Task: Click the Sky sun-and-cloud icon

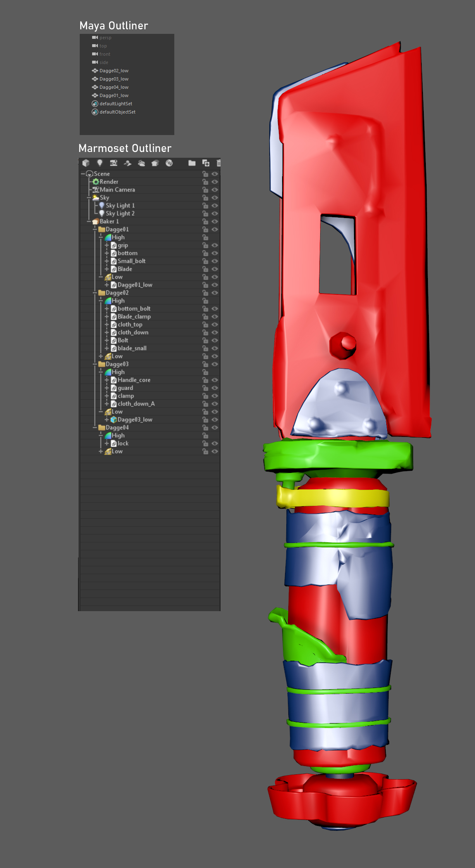Action: click(x=96, y=197)
